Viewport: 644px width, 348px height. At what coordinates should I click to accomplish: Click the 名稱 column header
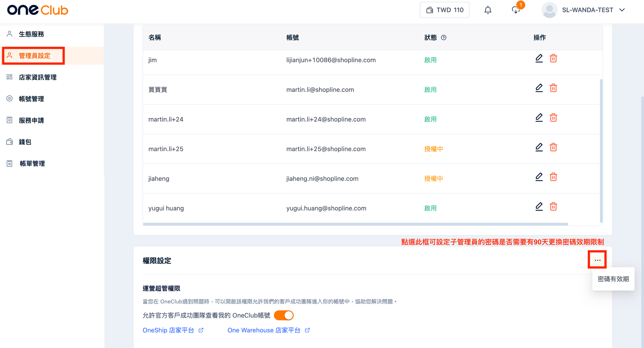155,38
